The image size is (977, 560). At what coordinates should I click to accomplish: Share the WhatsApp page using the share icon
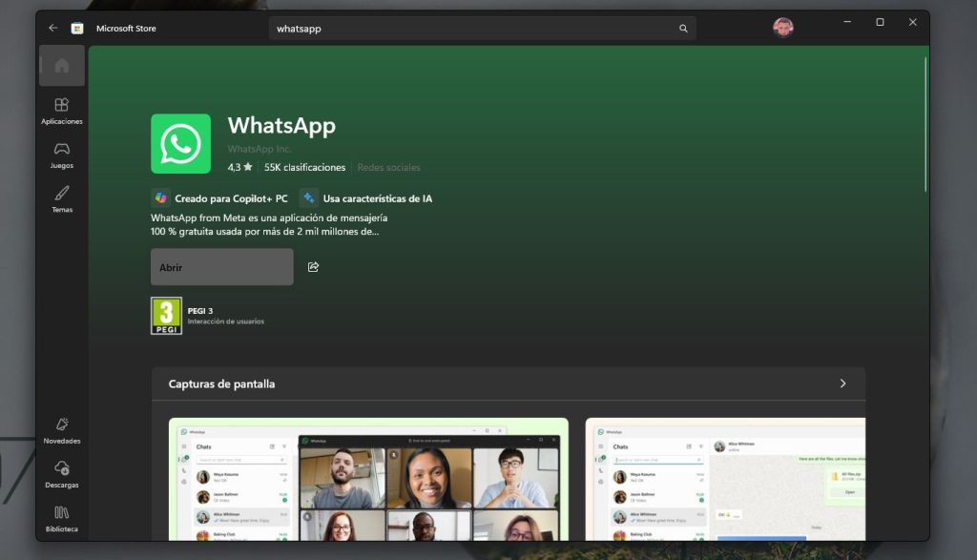313,268
